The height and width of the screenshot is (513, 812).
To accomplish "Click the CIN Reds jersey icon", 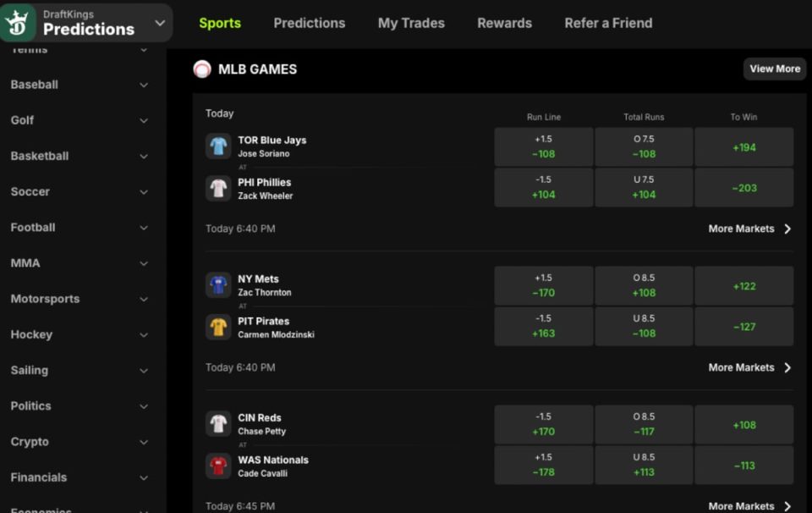I will [218, 424].
